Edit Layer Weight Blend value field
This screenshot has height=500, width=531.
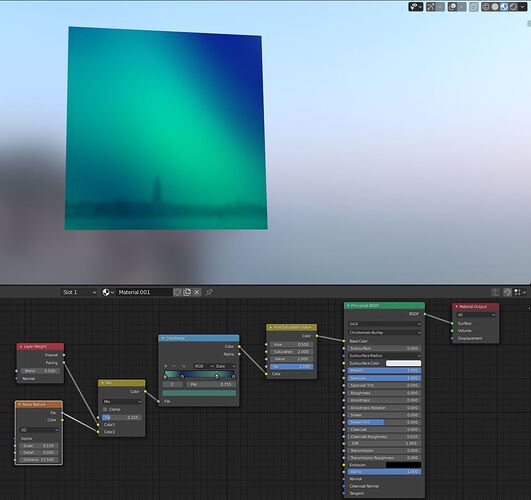tap(40, 371)
